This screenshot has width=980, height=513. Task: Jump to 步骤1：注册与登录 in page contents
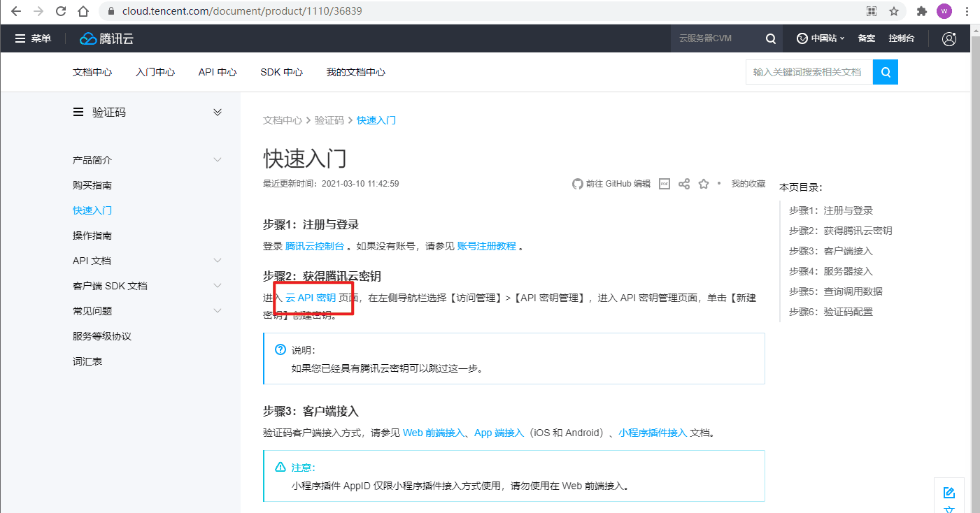(x=831, y=210)
